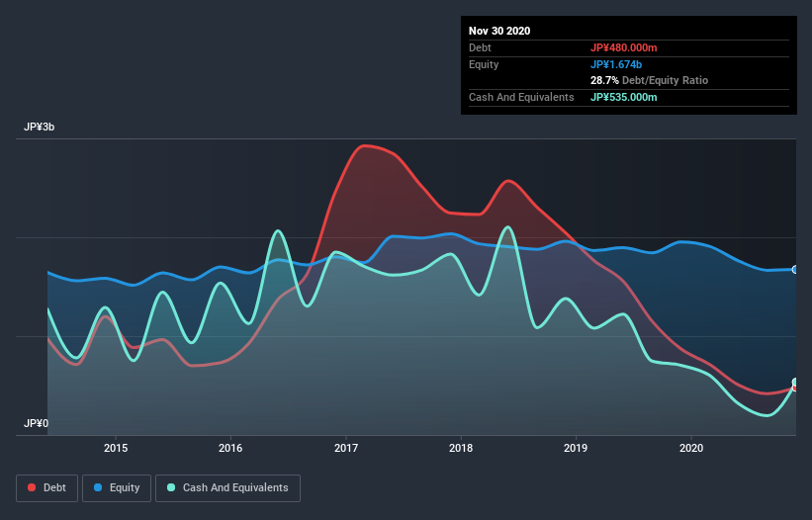Click the 2015 x-axis label
The image size is (812, 520).
pos(116,448)
